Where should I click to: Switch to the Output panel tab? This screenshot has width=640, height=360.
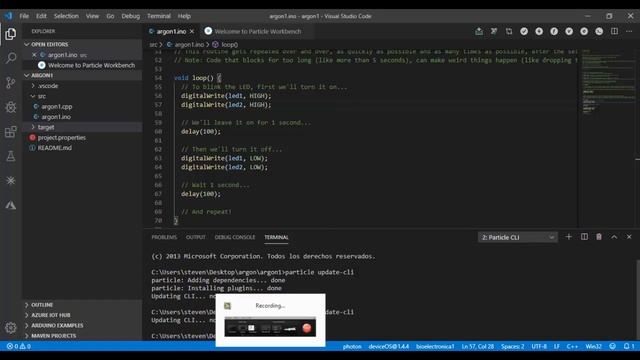(196, 237)
